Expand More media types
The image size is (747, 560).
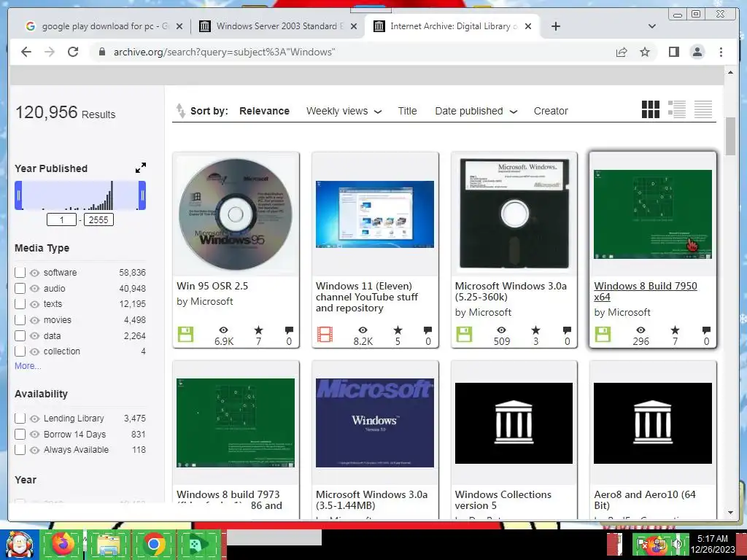(28, 366)
